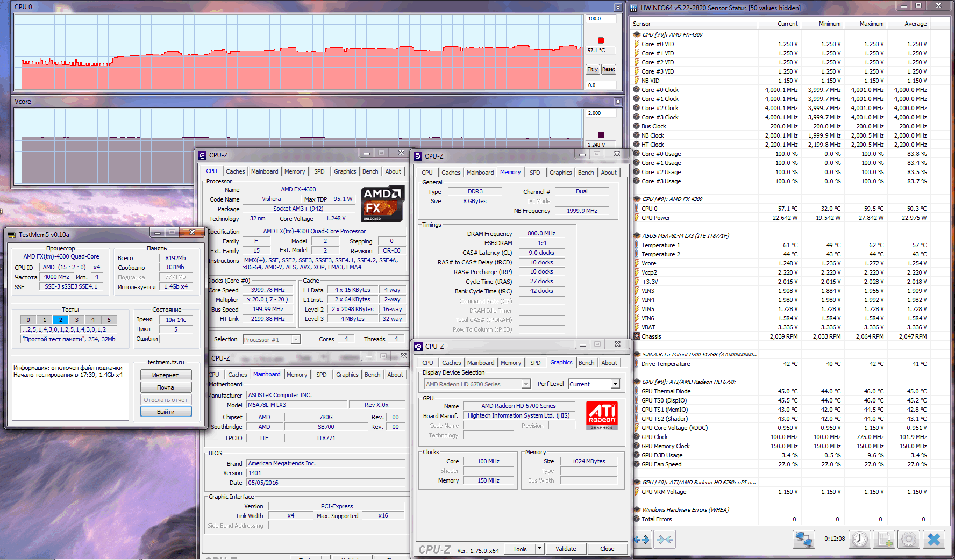Click 'American Megatrends Inc.' BIOS brand field
This screenshot has width=955, height=560.
325,463
